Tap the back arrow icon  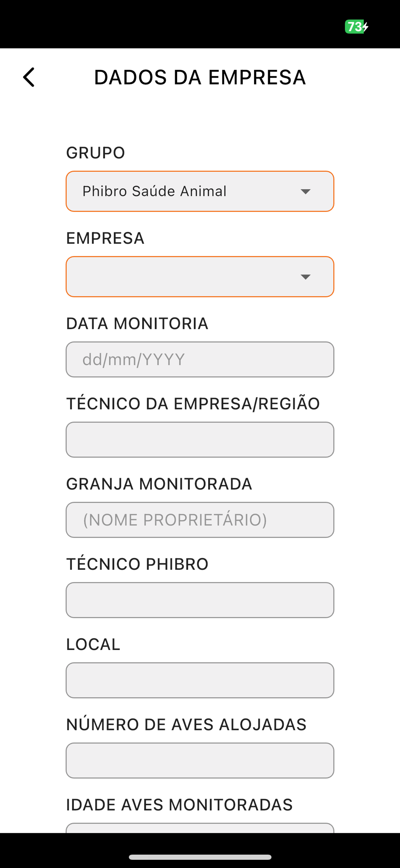click(x=29, y=77)
